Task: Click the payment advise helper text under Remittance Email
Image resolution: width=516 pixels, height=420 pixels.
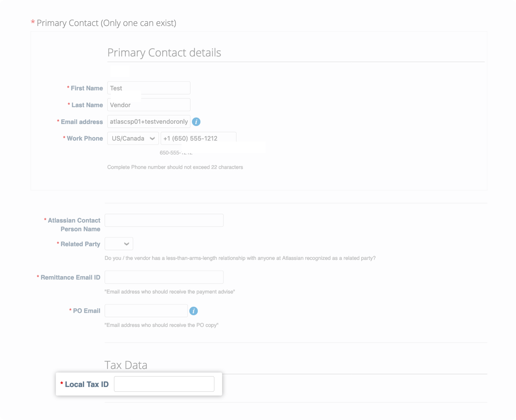Action: point(169,292)
